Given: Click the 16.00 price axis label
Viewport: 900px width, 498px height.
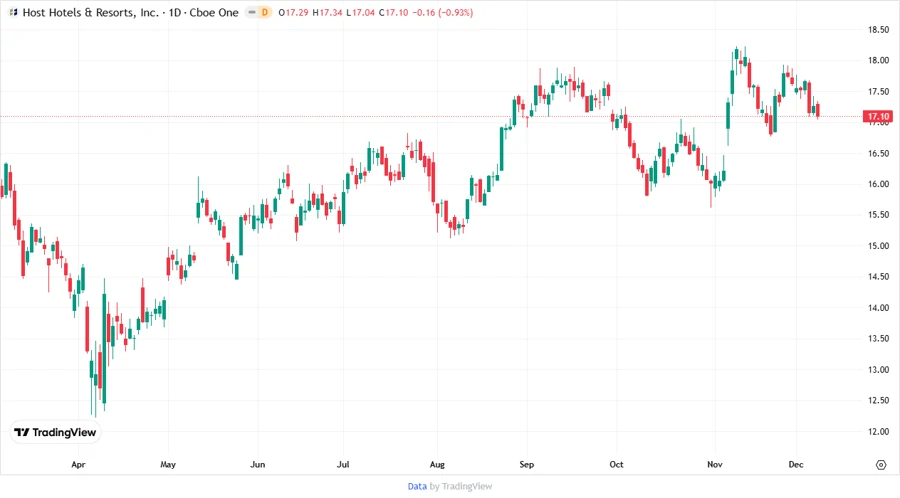Looking at the screenshot, I should [x=878, y=184].
